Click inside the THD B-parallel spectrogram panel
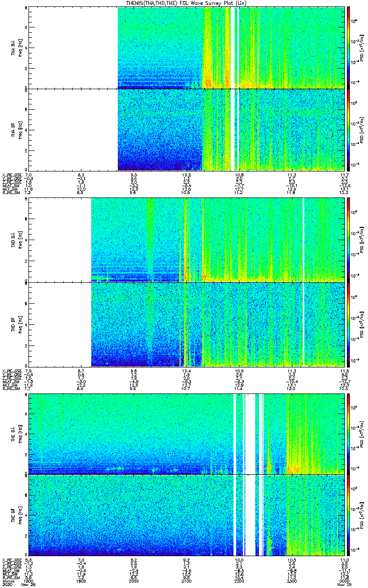Image resolution: width=368 pixels, height=588 pixels. [x=186, y=324]
